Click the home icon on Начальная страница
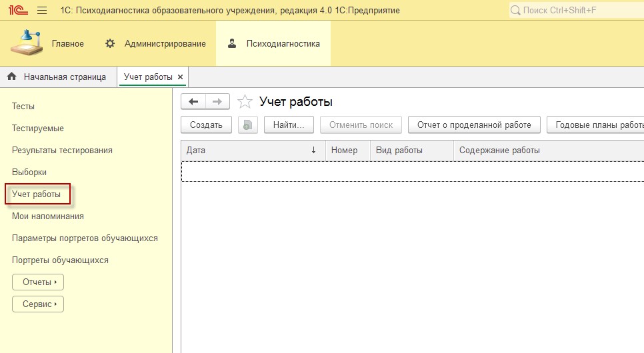 click(x=12, y=77)
